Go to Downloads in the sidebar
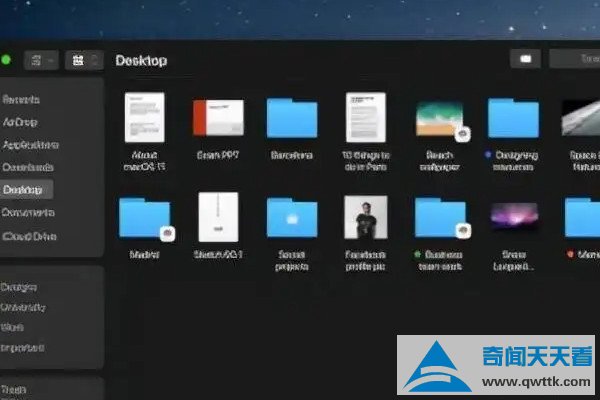 pos(28,167)
